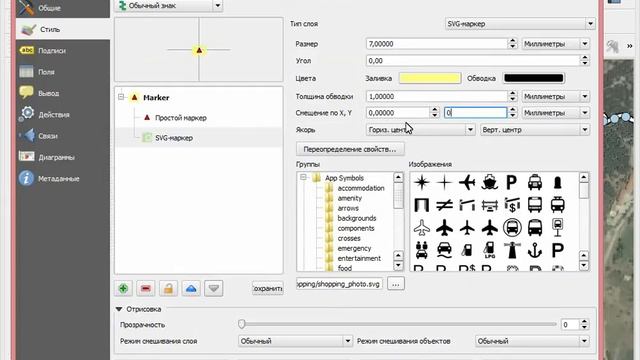Open the Обычный знак renderer dropdown
This screenshot has height=360, width=640.
(169, 6)
